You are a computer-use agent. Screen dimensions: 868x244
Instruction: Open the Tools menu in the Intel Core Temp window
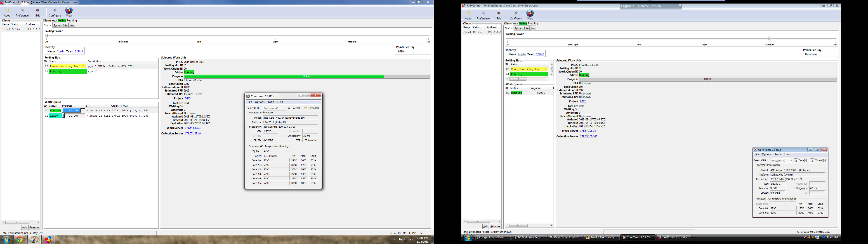click(271, 102)
